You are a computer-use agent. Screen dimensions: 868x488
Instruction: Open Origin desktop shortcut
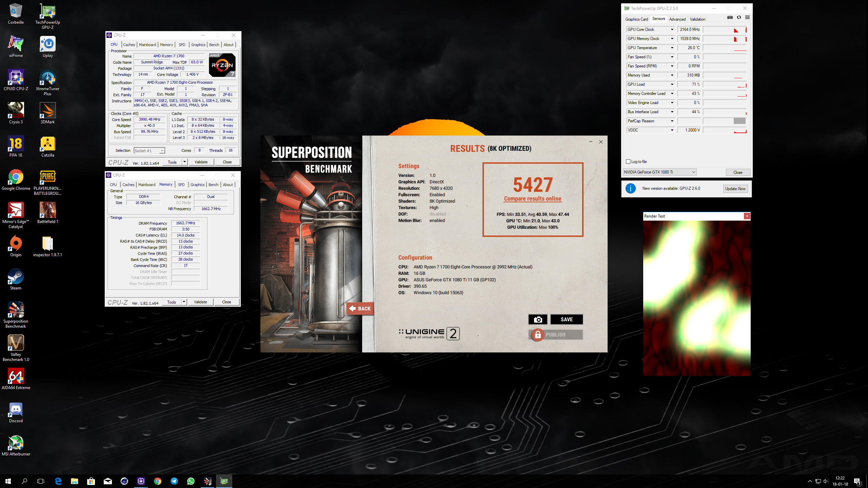point(16,246)
